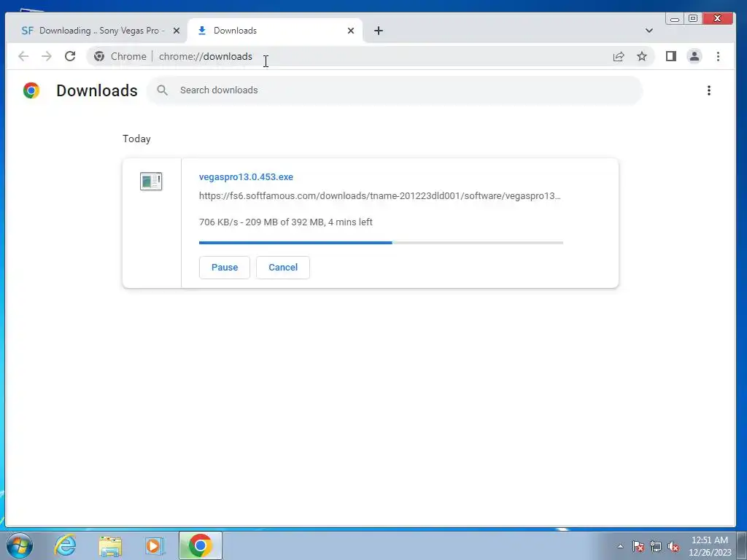Open Windows Media Player from taskbar
Viewport: 747px width, 560px height.
coord(155,545)
